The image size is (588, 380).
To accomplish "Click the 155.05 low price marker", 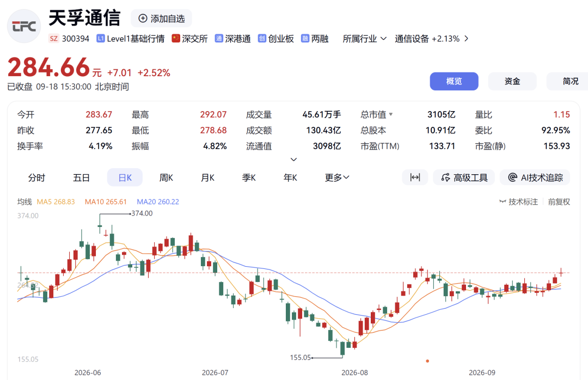I will (x=301, y=358).
